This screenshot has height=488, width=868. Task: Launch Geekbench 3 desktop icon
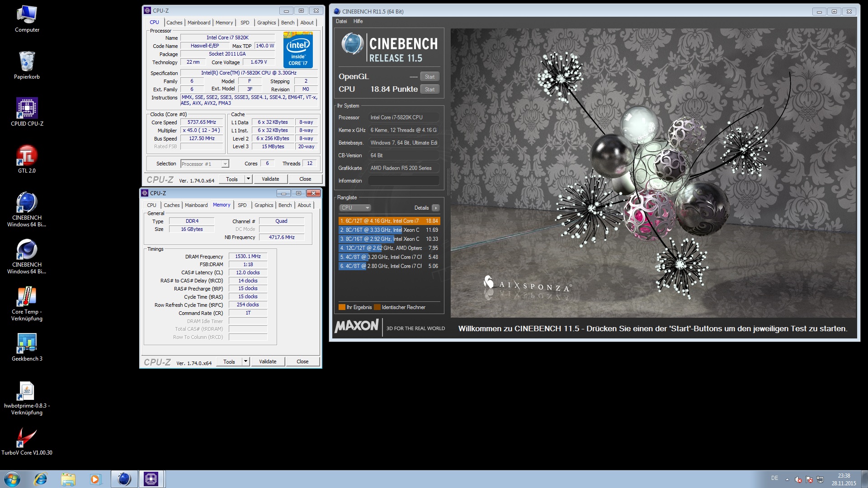pos(27,347)
